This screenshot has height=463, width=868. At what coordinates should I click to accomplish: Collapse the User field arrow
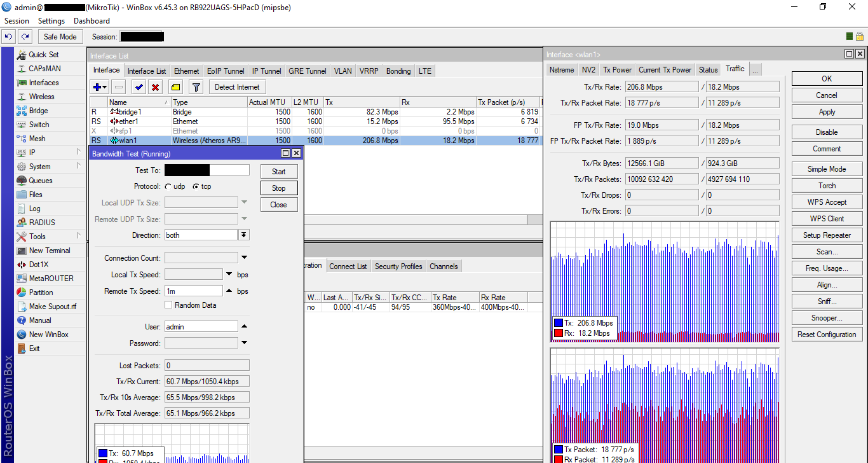coord(243,327)
